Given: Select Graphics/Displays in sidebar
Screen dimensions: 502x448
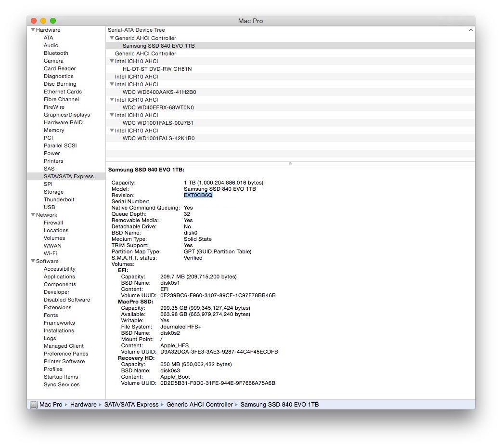Looking at the screenshot, I should (x=66, y=114).
